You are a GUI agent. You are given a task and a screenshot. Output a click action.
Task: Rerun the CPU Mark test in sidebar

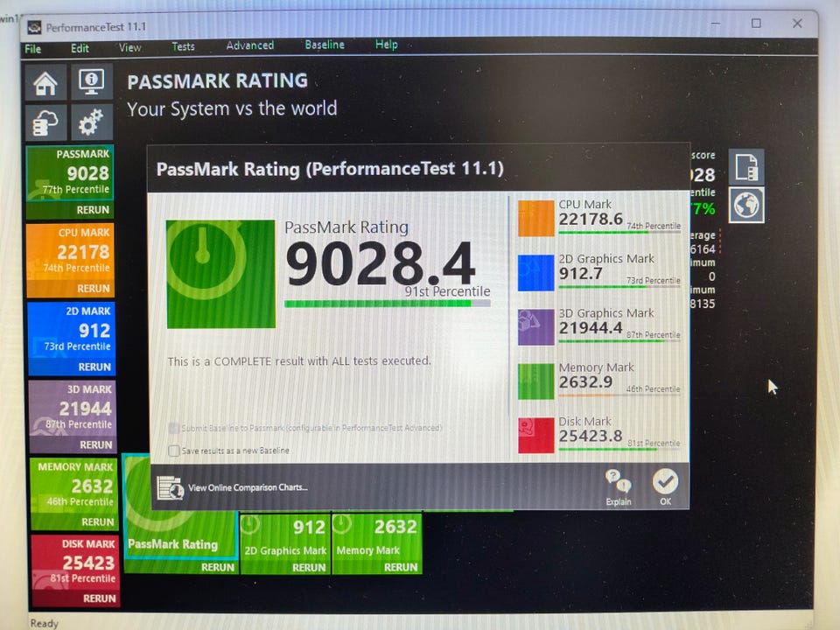[x=94, y=289]
